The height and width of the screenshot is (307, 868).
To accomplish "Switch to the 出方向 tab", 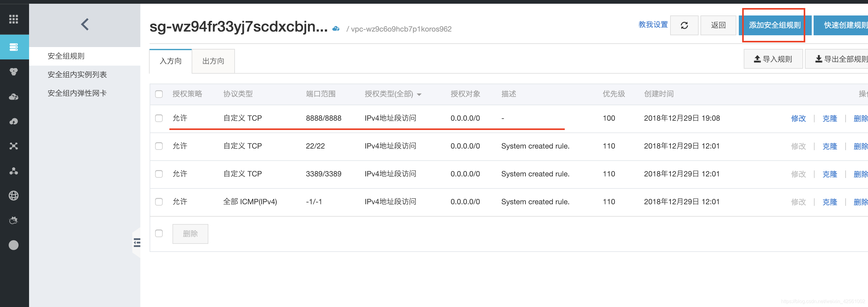I will point(213,61).
